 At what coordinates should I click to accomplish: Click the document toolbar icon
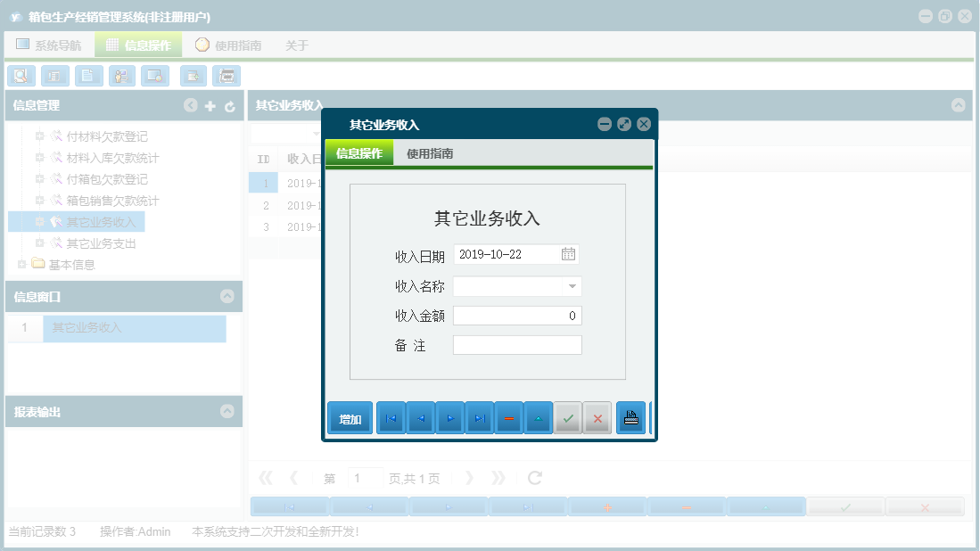click(88, 76)
